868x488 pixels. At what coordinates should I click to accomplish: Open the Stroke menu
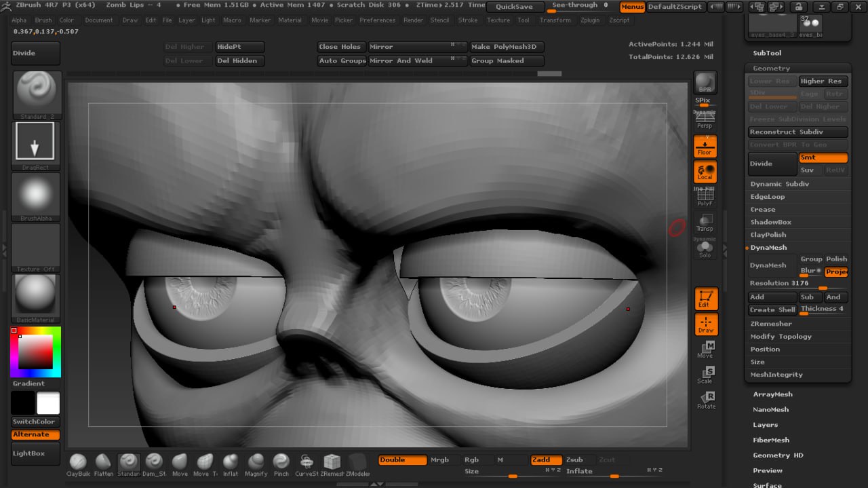click(x=468, y=20)
